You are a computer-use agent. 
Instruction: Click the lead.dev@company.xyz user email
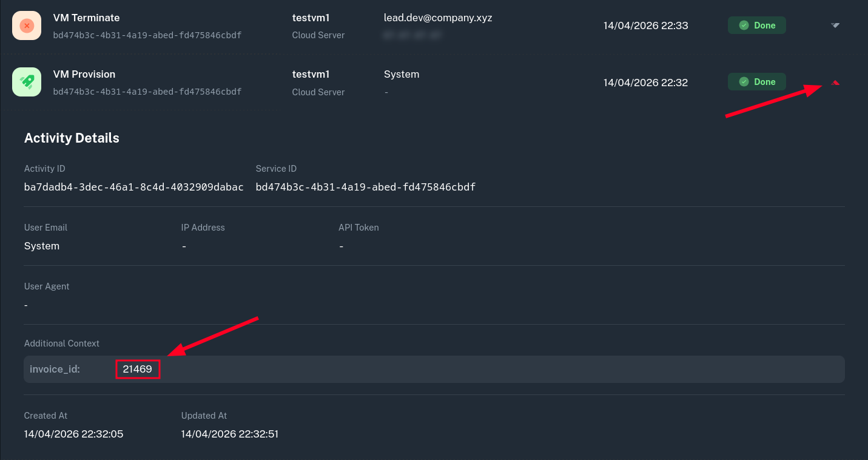click(438, 18)
